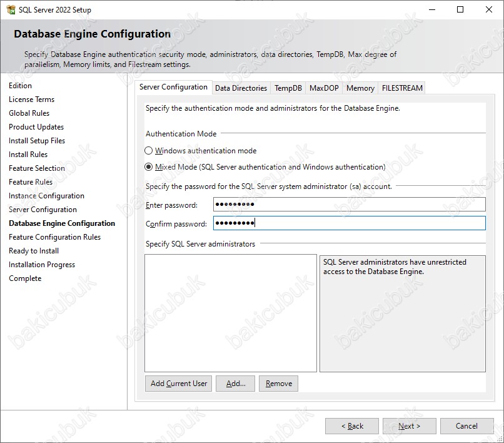Open the Add... administrators dialog
The width and height of the screenshot is (504, 443).
pos(235,384)
